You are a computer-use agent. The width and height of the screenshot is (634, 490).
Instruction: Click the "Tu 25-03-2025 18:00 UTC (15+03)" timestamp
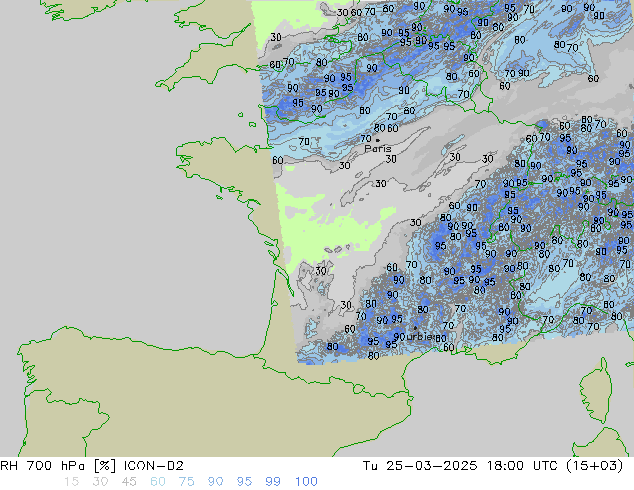click(493, 466)
